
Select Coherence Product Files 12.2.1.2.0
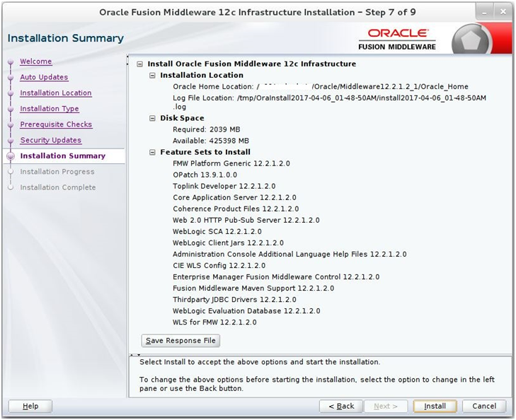236,209
